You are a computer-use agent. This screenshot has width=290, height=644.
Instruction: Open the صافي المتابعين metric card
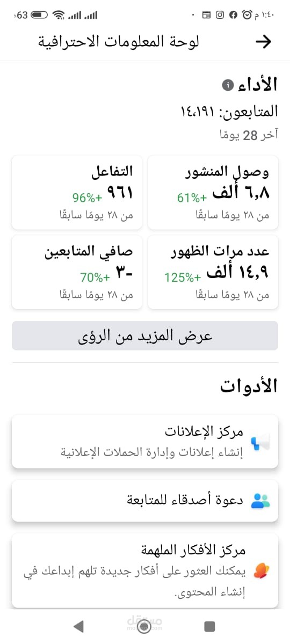pyautogui.click(x=77, y=272)
